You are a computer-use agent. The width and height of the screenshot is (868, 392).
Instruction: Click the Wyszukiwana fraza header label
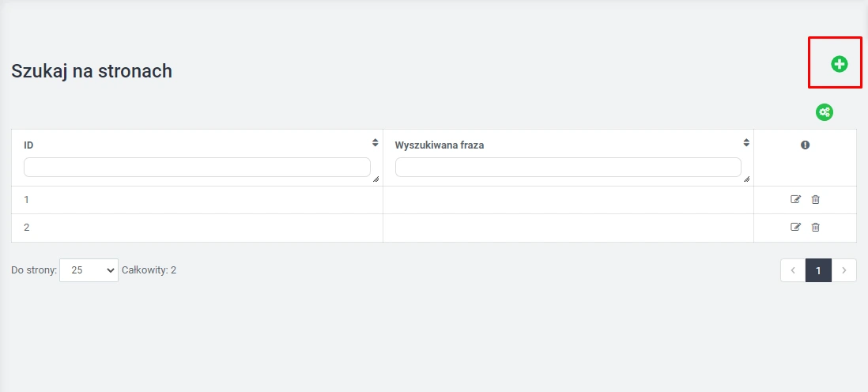[x=439, y=145]
